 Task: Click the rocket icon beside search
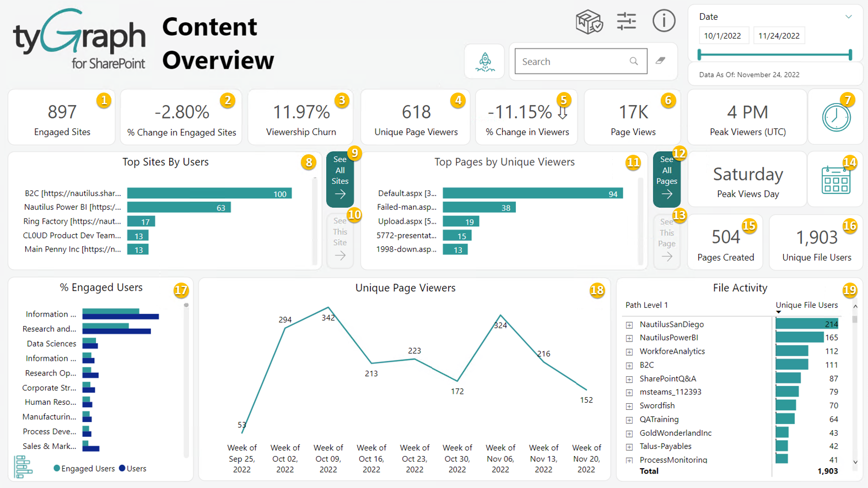tap(484, 62)
